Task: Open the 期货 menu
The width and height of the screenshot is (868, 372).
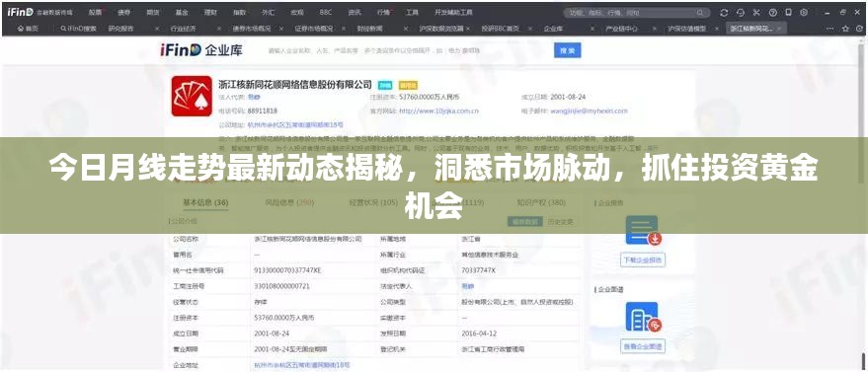Action: tap(153, 12)
